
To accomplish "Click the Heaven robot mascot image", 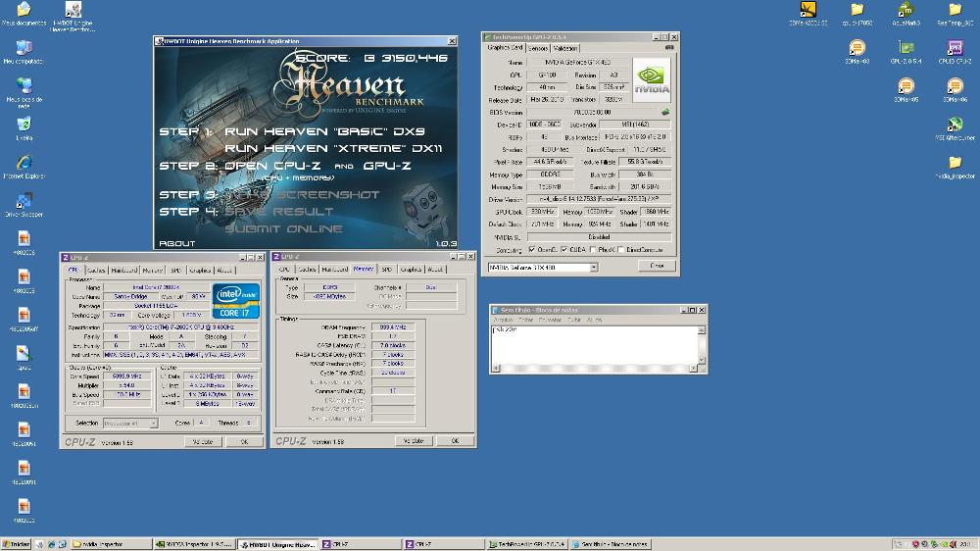I will pos(424,212).
